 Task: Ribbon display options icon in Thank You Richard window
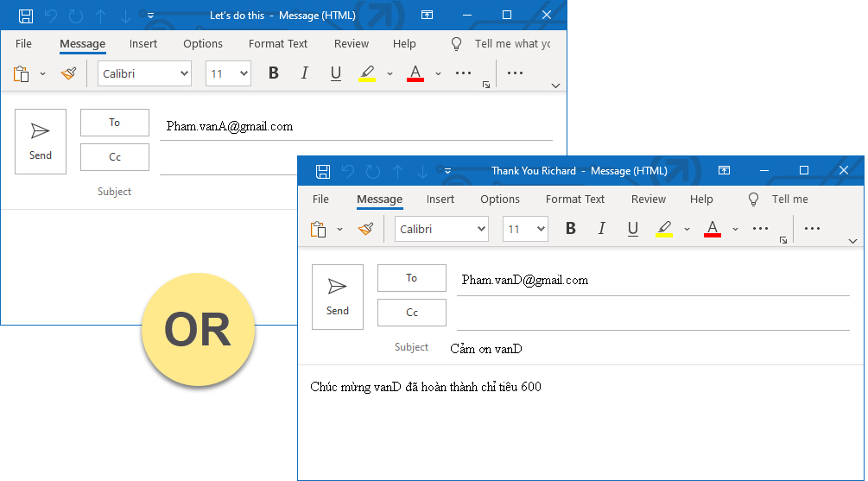(724, 170)
